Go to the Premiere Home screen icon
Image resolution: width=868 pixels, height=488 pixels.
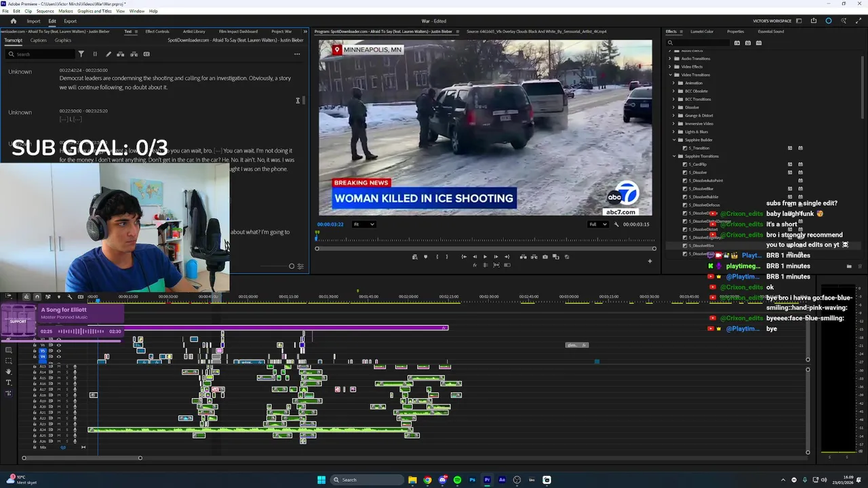[13, 21]
